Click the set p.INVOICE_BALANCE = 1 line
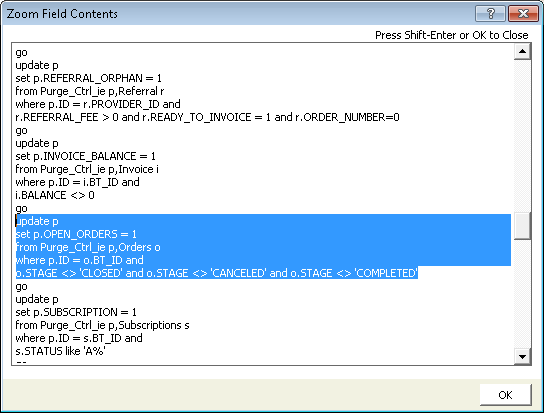 click(85, 156)
